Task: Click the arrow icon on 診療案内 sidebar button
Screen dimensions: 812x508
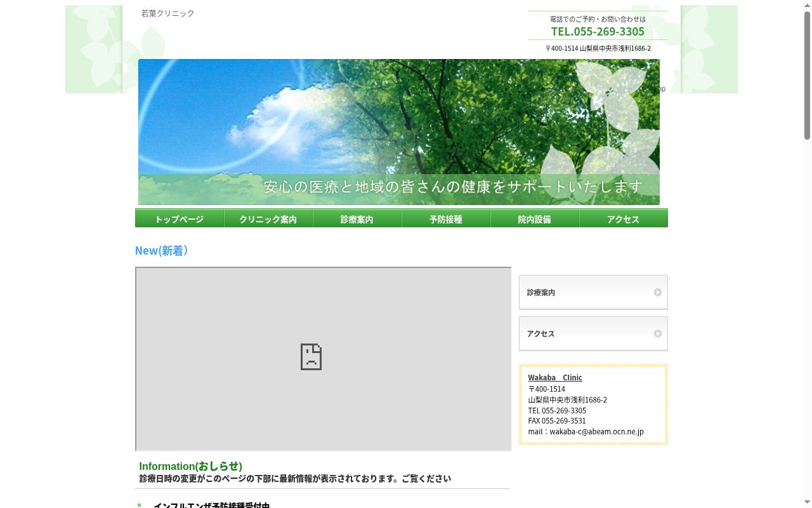Action: click(658, 293)
